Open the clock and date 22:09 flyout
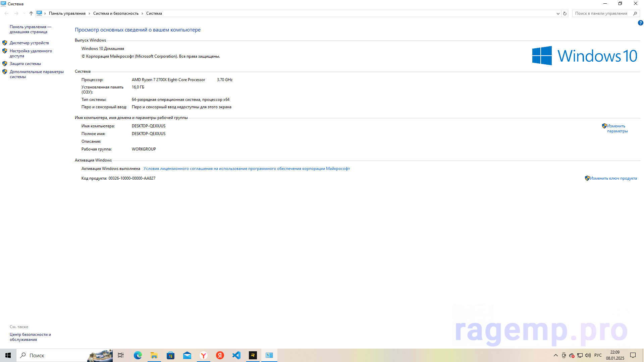 [615, 355]
